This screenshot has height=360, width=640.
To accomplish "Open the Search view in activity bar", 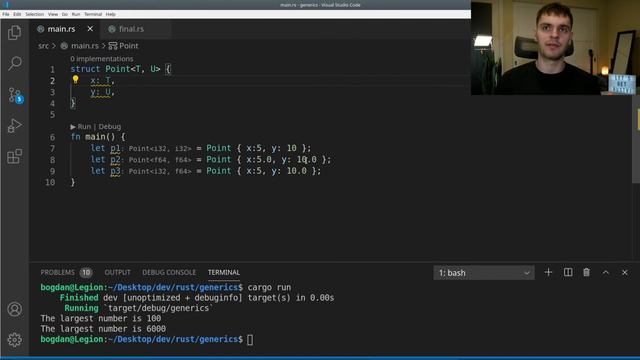I will (14, 63).
